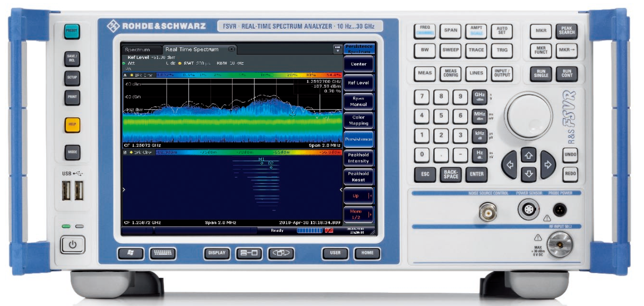Click the UNDO key
The width and height of the screenshot is (644, 306).
[571, 155]
